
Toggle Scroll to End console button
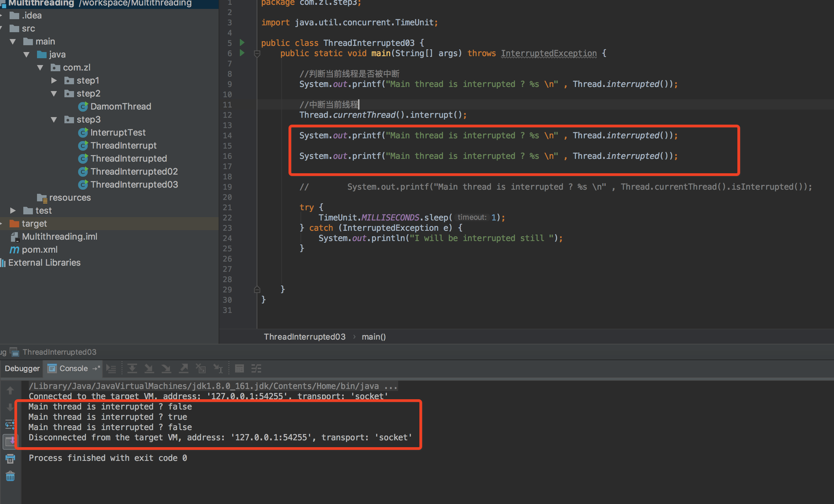pyautogui.click(x=10, y=441)
